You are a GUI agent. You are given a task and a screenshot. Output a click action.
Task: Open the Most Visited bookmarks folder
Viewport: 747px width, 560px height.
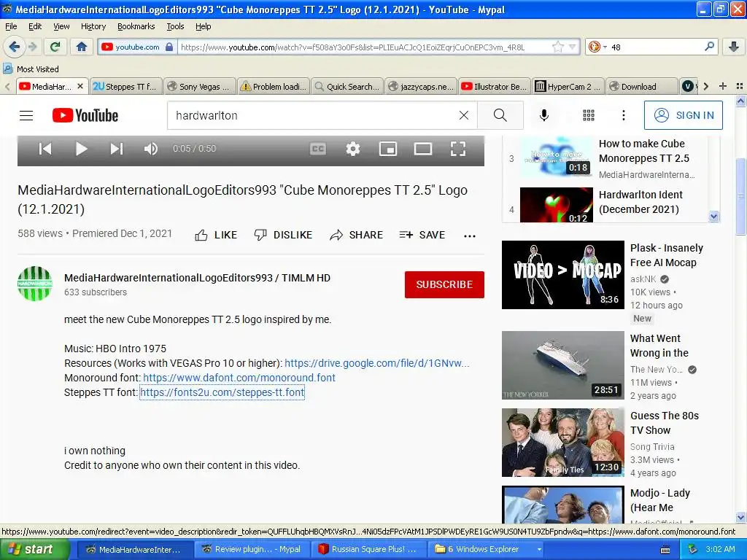31,69
